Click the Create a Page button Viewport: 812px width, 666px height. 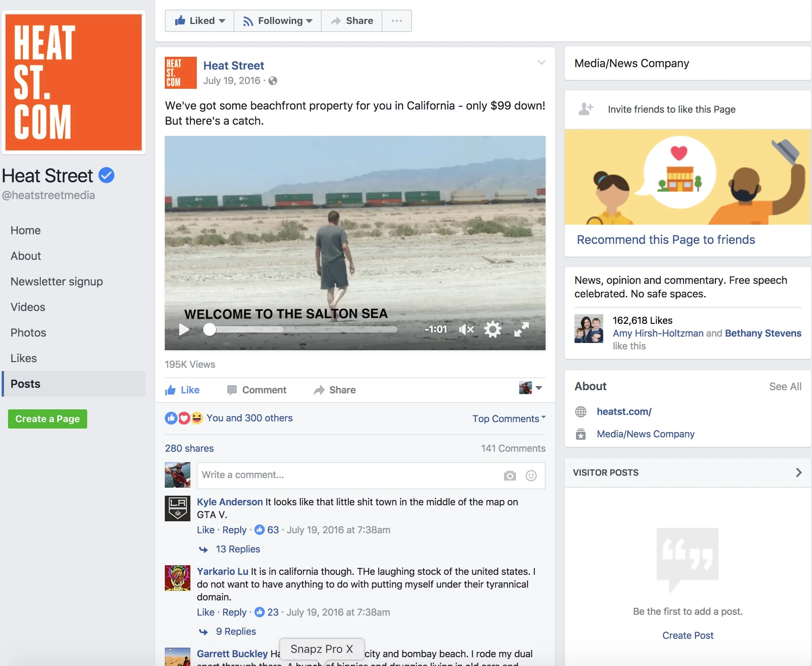48,419
